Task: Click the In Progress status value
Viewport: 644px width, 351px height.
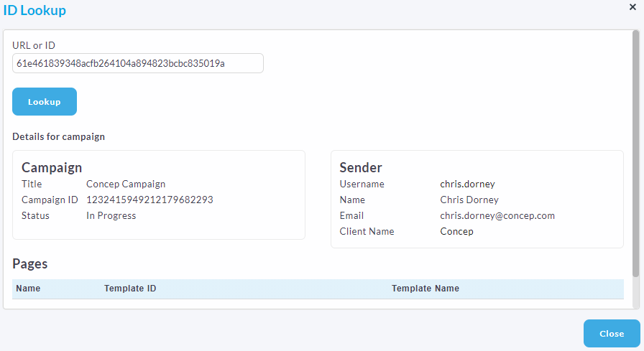Action: click(x=111, y=215)
